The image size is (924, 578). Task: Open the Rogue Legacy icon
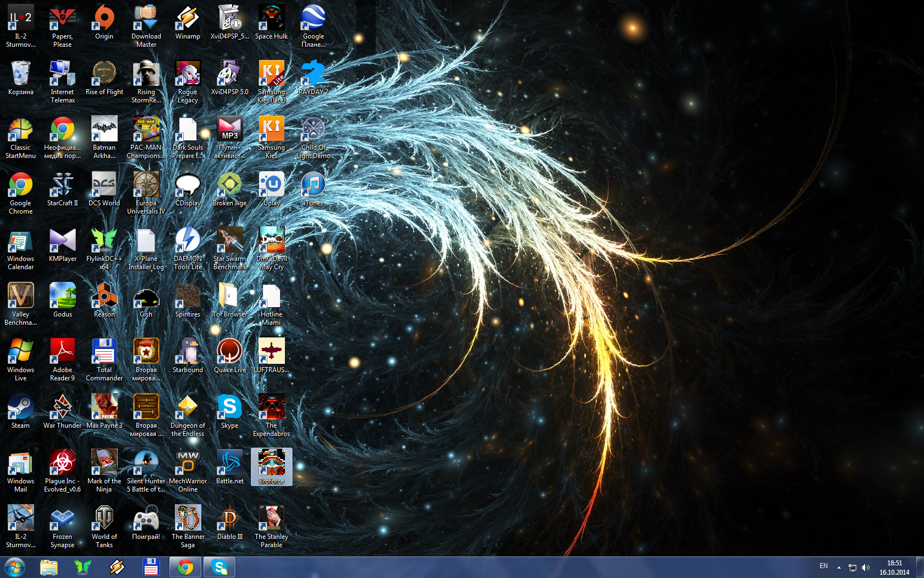tap(188, 81)
